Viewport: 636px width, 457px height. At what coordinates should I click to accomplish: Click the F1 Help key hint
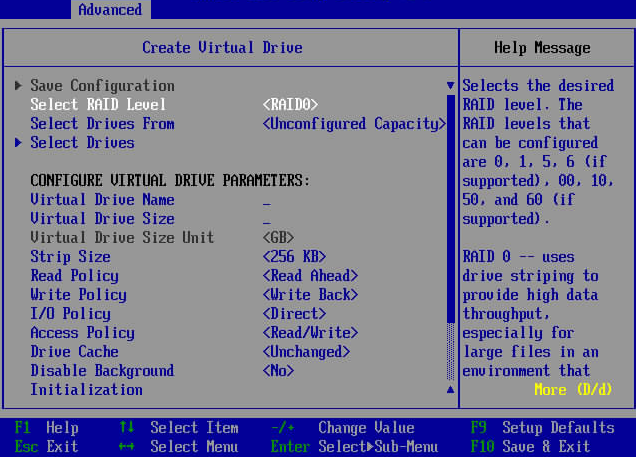click(x=46, y=428)
